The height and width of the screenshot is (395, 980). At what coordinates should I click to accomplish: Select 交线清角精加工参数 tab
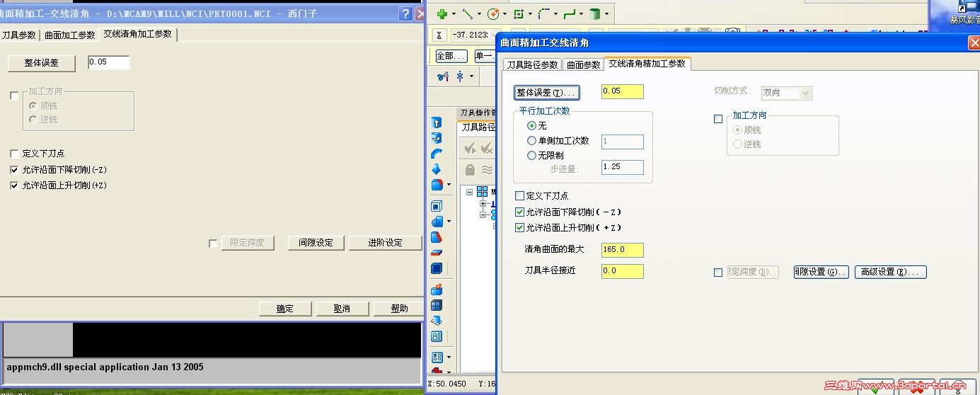click(647, 64)
